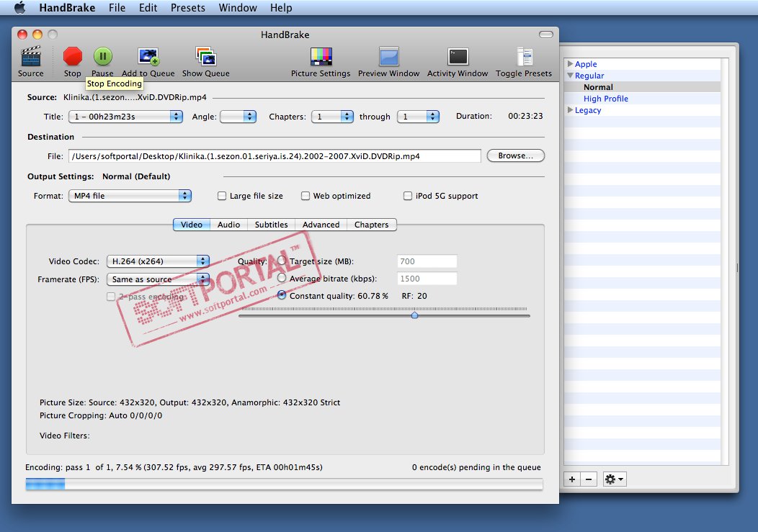The height and width of the screenshot is (532, 758).
Task: Select the Constant quality radio button
Action: pyautogui.click(x=282, y=294)
